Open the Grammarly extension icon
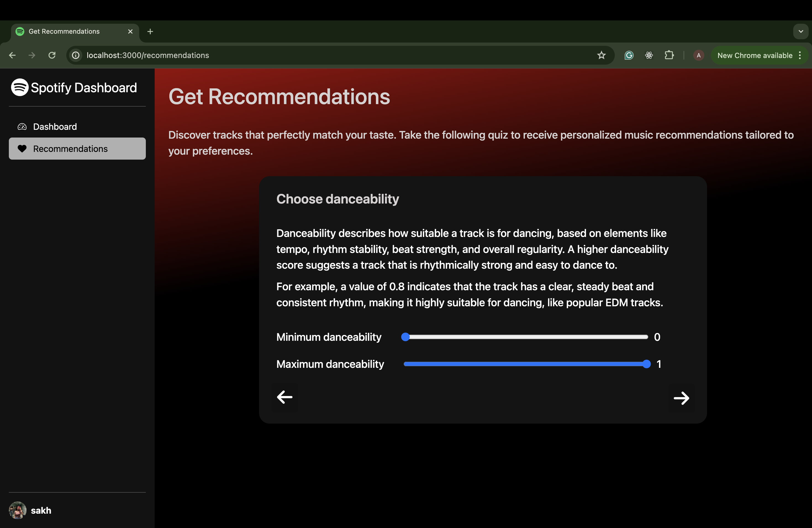812x528 pixels. (x=629, y=55)
